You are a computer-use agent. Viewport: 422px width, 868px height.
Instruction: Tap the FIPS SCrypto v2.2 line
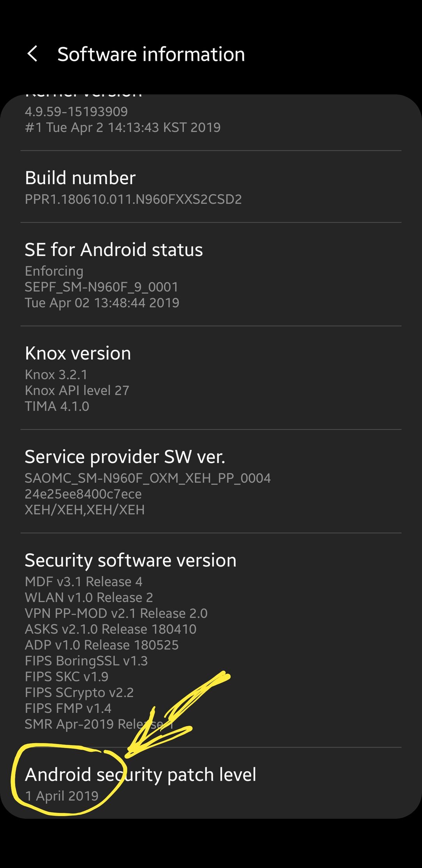[x=79, y=693]
